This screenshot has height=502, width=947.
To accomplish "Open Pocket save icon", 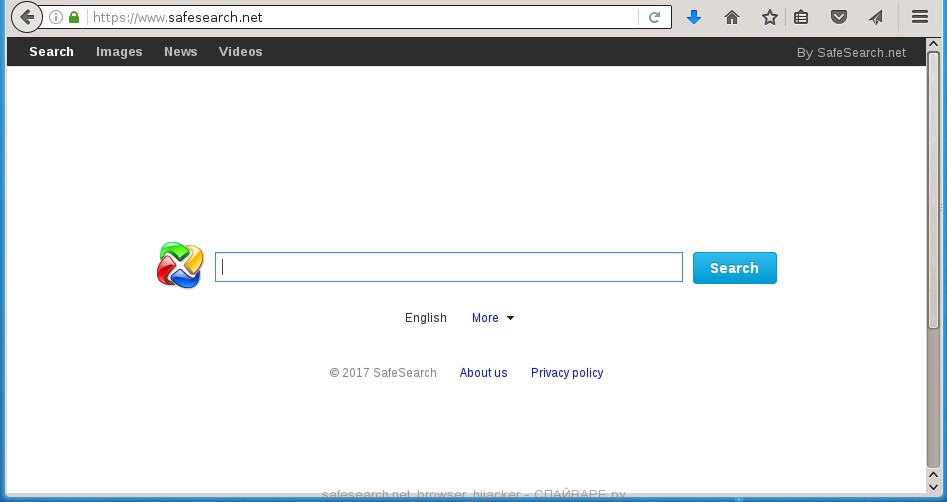I will click(839, 17).
